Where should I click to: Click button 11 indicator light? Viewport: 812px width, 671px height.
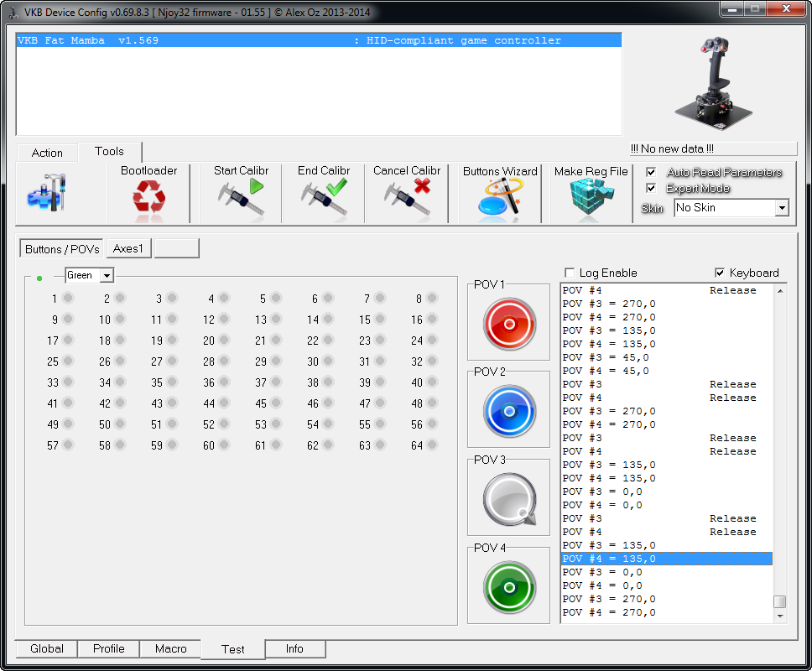172,319
